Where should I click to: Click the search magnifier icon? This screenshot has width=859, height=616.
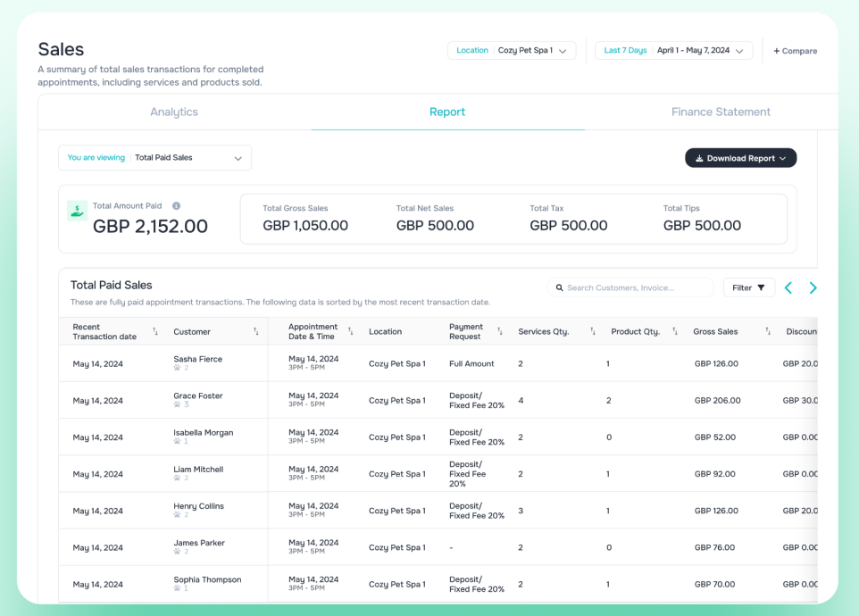click(559, 287)
